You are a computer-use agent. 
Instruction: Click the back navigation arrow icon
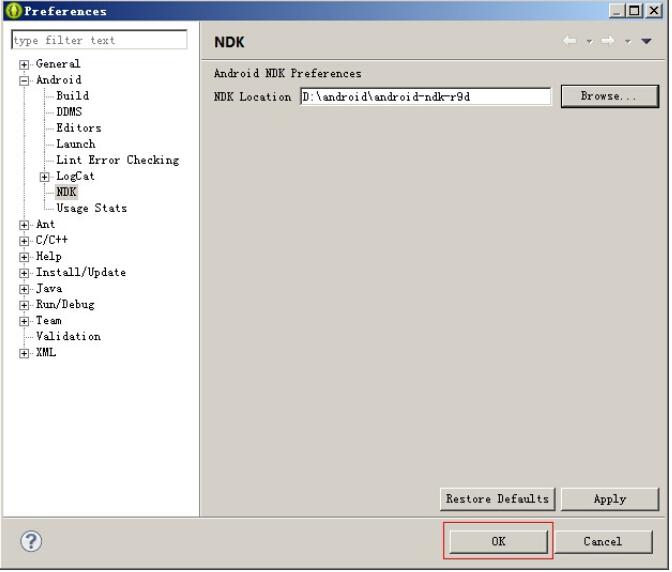[570, 41]
